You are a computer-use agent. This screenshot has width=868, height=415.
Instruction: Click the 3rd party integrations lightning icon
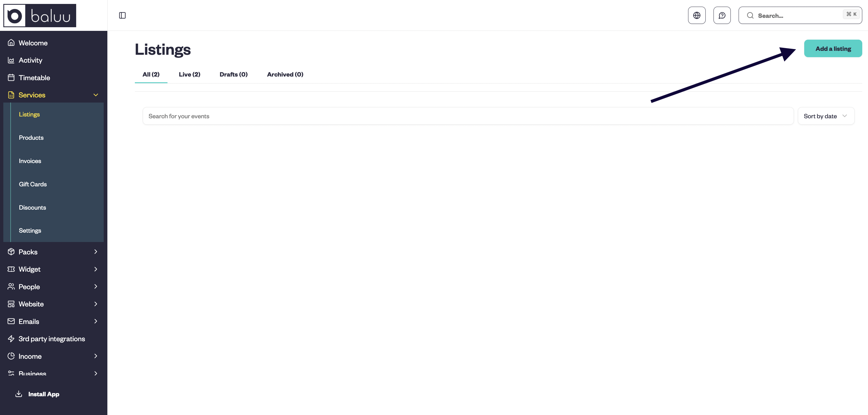[11, 339]
